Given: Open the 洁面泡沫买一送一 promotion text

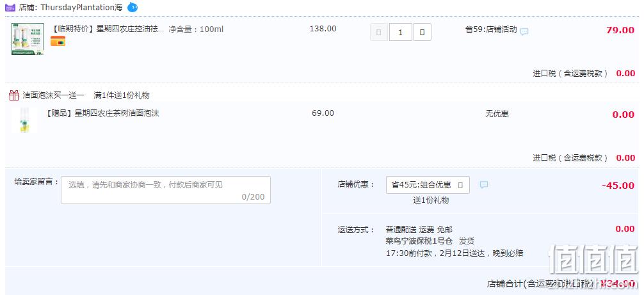Looking at the screenshot, I should click(53, 95).
